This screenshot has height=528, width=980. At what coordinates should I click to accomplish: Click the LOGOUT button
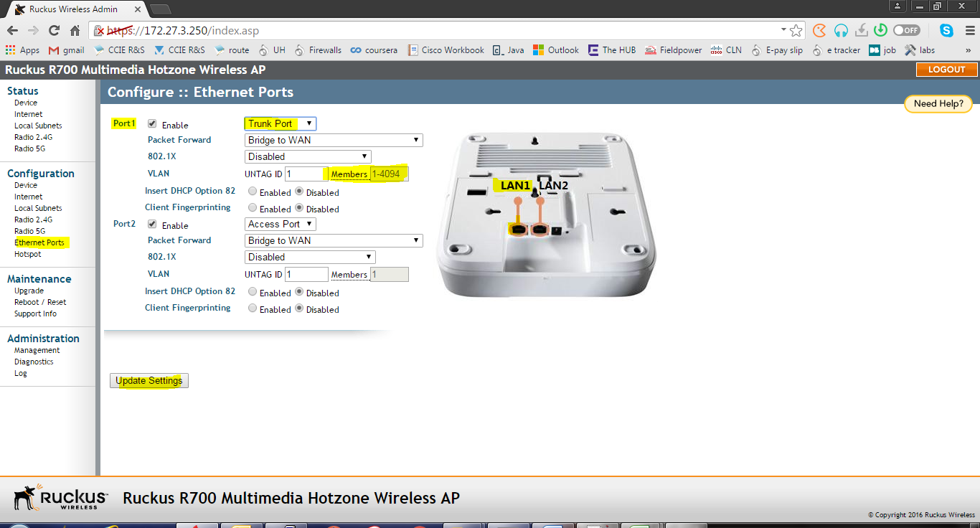coord(946,70)
